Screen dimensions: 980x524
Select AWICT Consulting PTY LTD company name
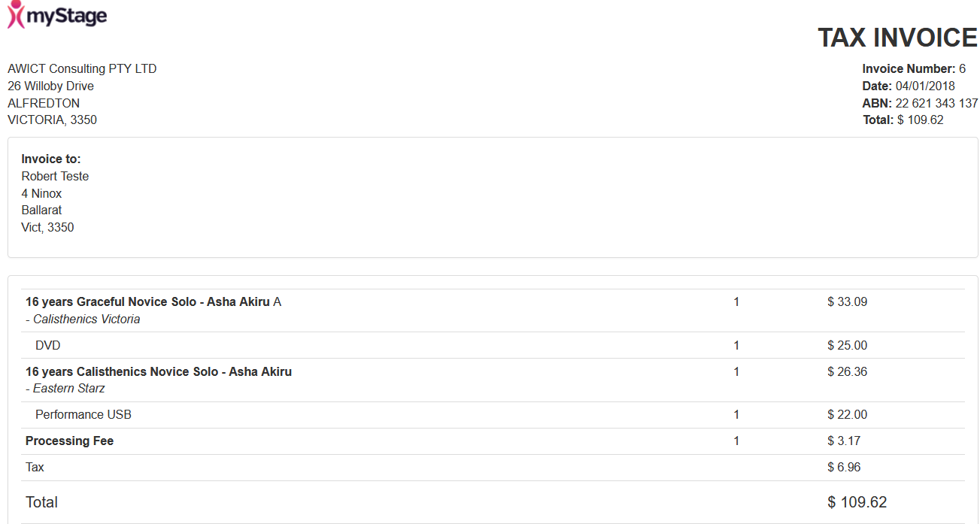82,68
